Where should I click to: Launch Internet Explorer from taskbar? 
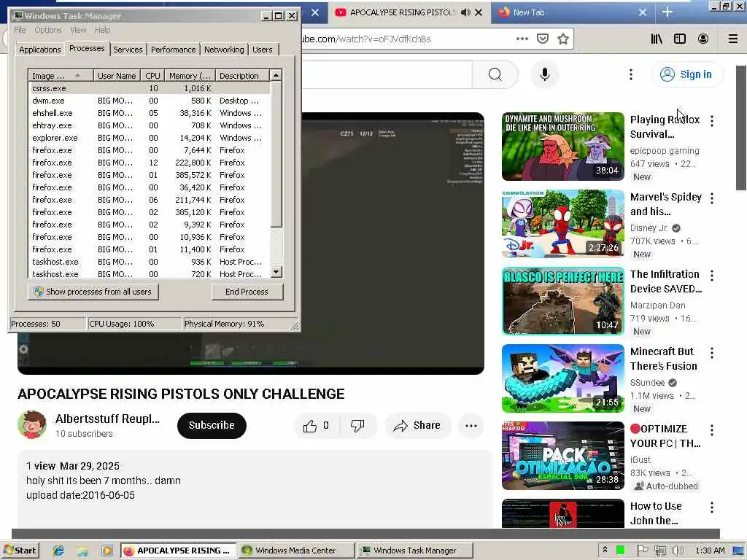point(58,551)
